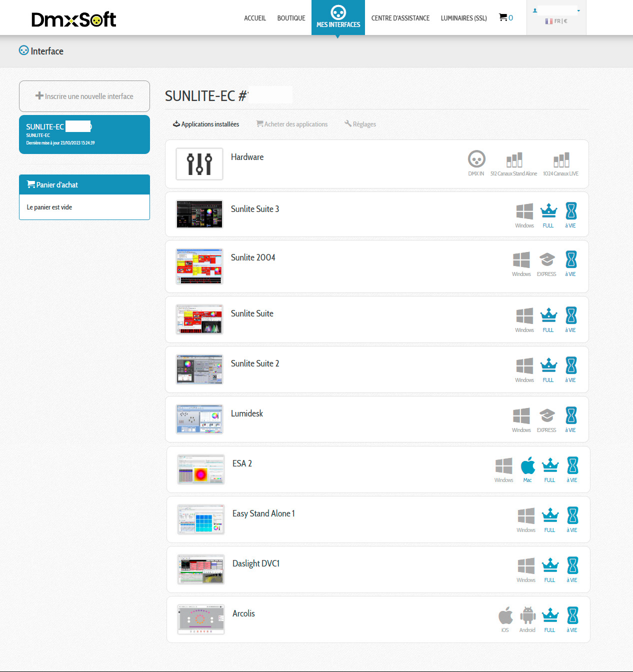Open CENTRE D'ASSISTANCE menu item

tap(400, 18)
